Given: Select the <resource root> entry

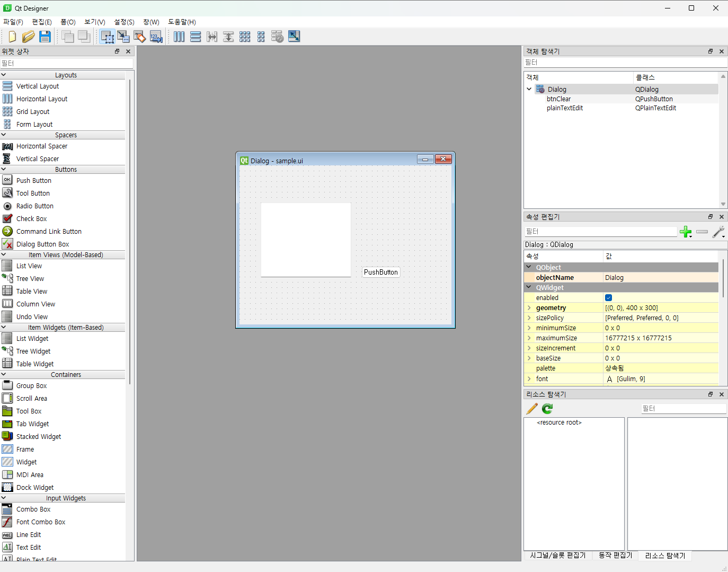Looking at the screenshot, I should coord(559,423).
